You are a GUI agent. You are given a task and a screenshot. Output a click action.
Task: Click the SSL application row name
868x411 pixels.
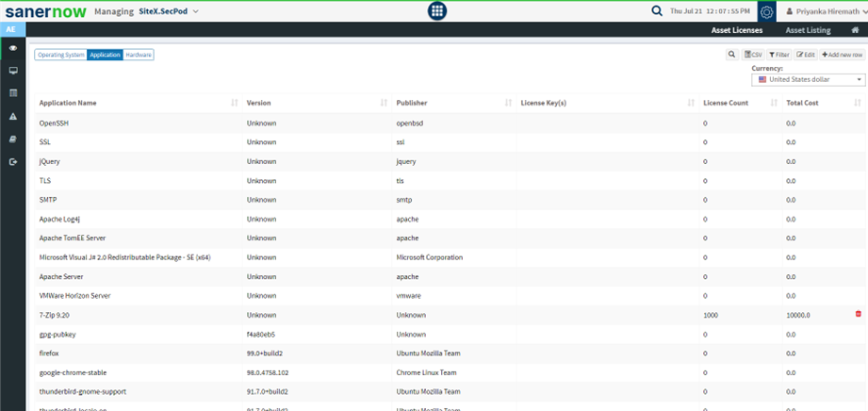(45, 142)
